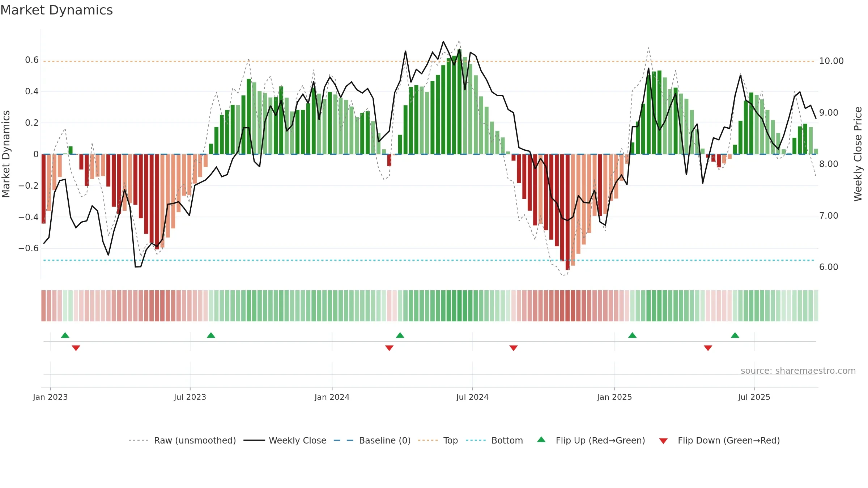Toggle Flip Up (Red→Green) legend entry
The image size is (868, 488).
coord(591,440)
